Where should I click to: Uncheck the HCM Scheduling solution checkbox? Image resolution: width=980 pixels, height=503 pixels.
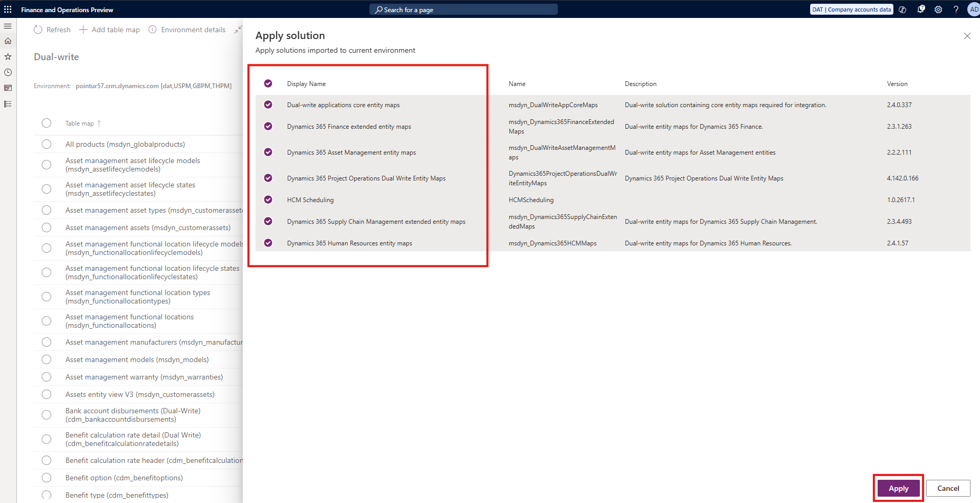[268, 200]
